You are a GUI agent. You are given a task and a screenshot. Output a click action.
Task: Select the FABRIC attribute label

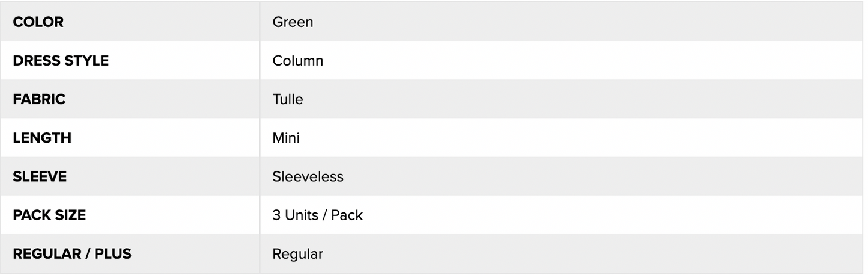coord(39,99)
